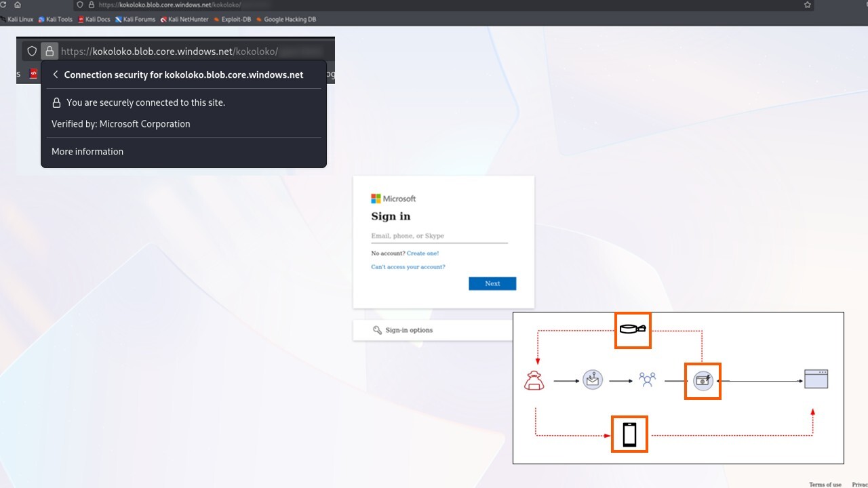Click the Email, phone, or Skype field
The height and width of the screenshot is (488, 868).
click(x=439, y=236)
